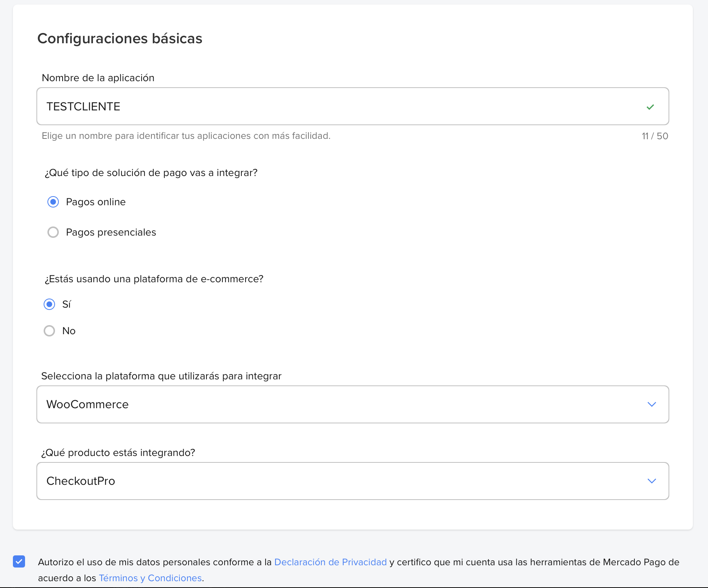Click the 11 / 50 character counter
Viewport: 708px width, 588px height.
coord(655,136)
